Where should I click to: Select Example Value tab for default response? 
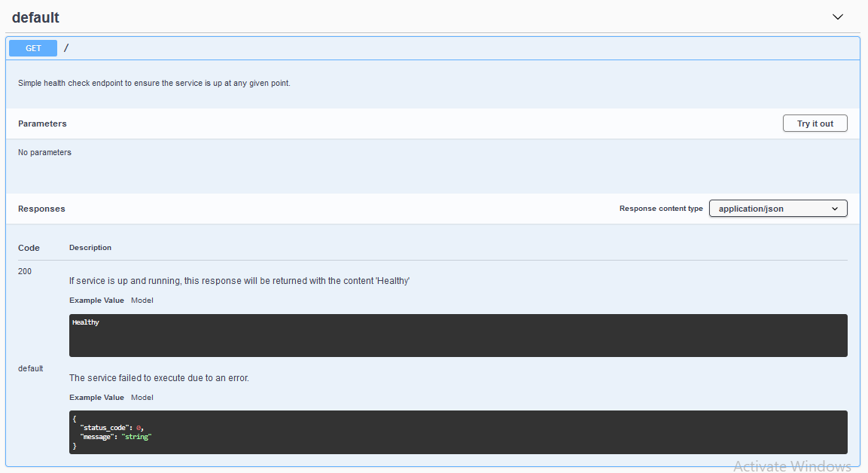96,398
